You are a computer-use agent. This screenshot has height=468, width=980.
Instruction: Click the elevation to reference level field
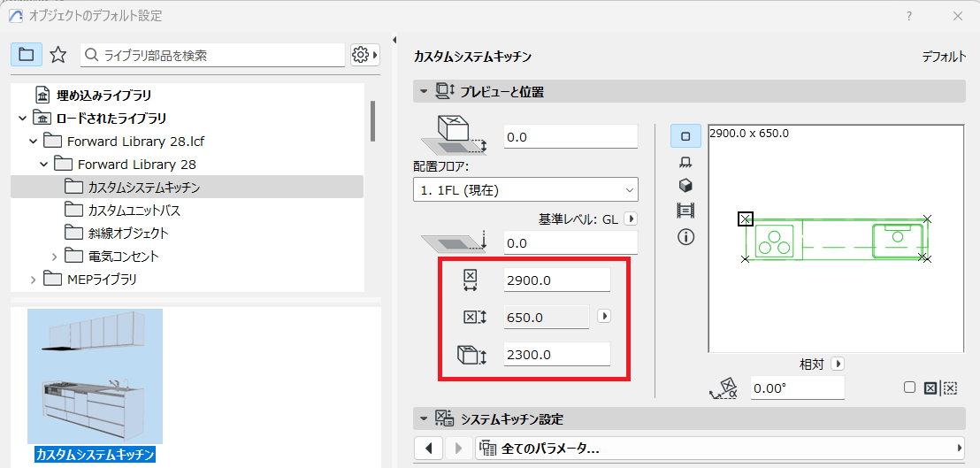click(570, 242)
